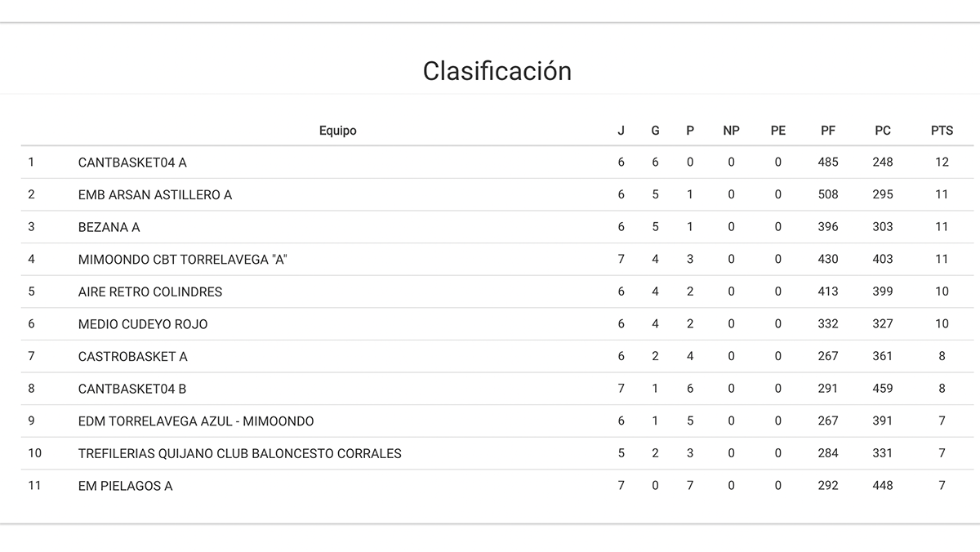Click TREFILERIAS QUIJANO CLUB BALONCESTO CORRALES
Viewport: 980px width, 552px height.
(240, 453)
